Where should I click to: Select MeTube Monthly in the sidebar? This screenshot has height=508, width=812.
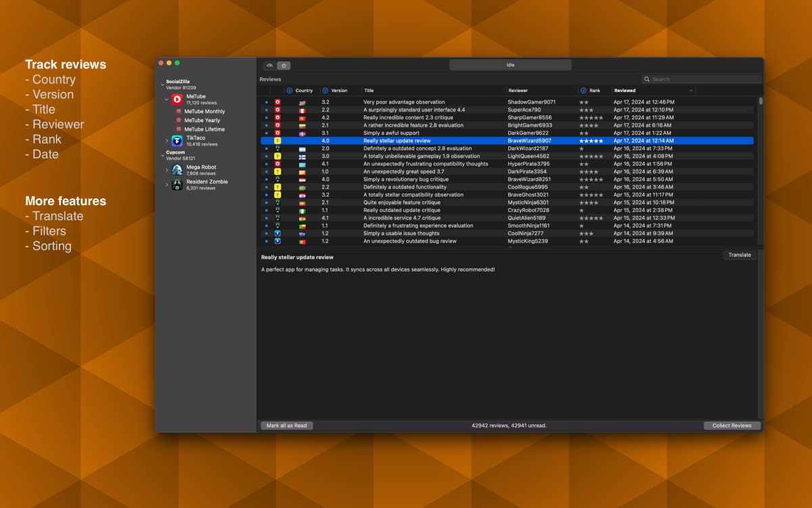pyautogui.click(x=204, y=111)
